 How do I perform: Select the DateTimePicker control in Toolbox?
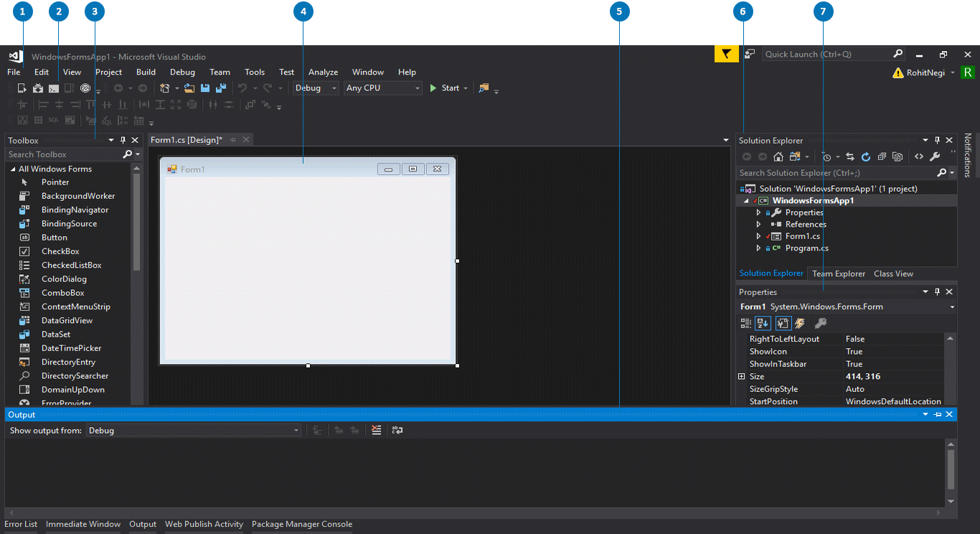click(x=71, y=348)
